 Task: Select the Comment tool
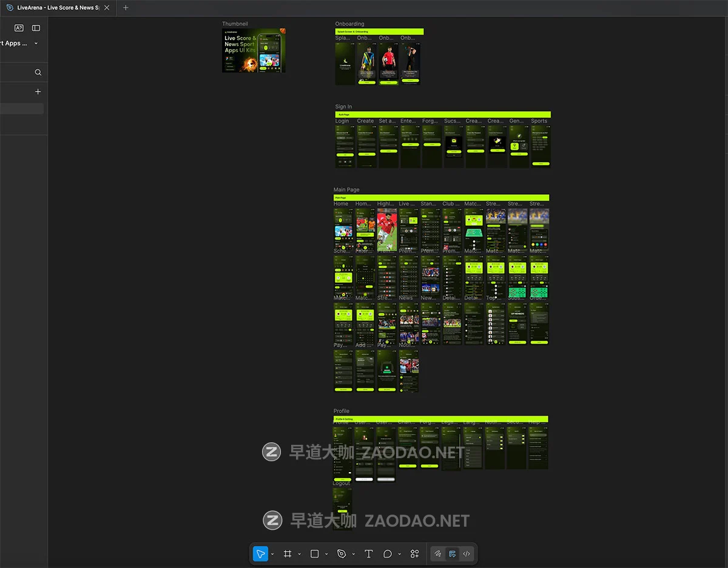[x=388, y=553]
